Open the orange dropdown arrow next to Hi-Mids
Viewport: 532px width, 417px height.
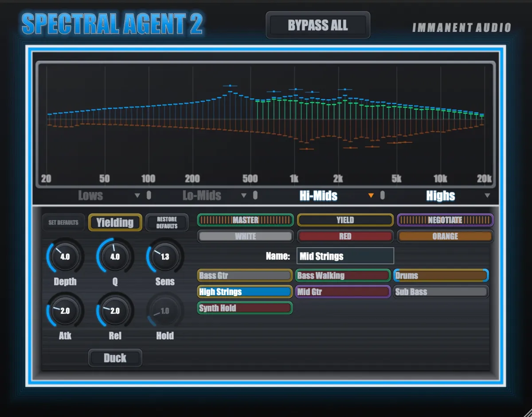pyautogui.click(x=371, y=195)
